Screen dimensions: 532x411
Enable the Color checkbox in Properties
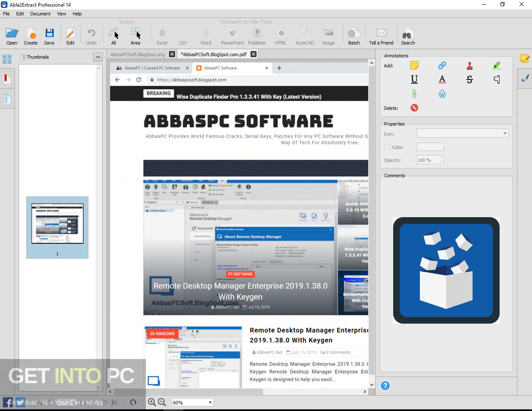coord(387,147)
